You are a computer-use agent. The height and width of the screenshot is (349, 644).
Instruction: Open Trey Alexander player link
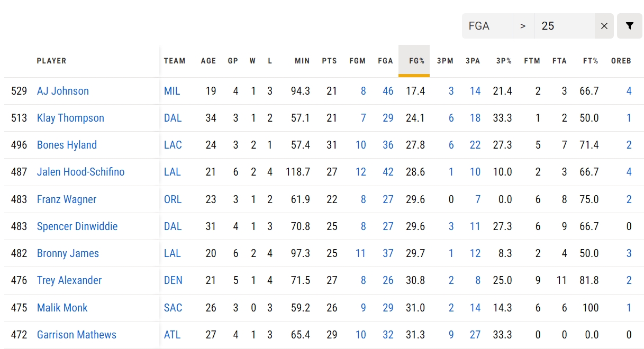(69, 280)
